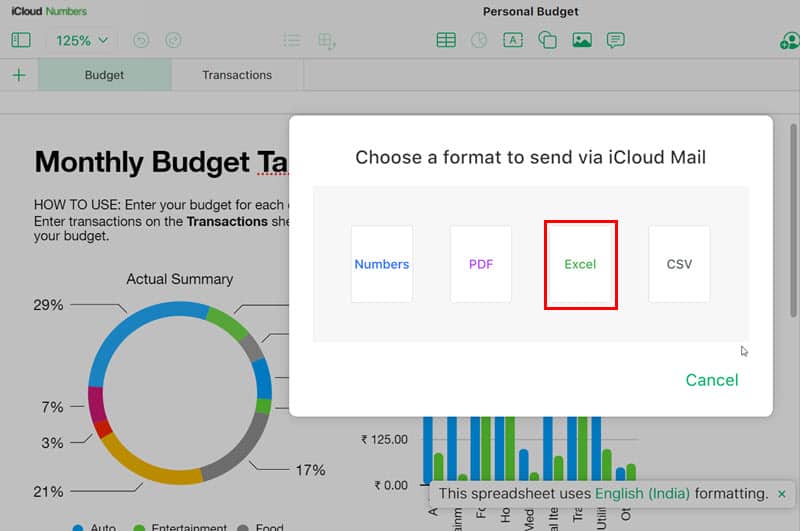Choose the PDF format option
Image resolution: width=800 pixels, height=531 pixels.
[481, 264]
